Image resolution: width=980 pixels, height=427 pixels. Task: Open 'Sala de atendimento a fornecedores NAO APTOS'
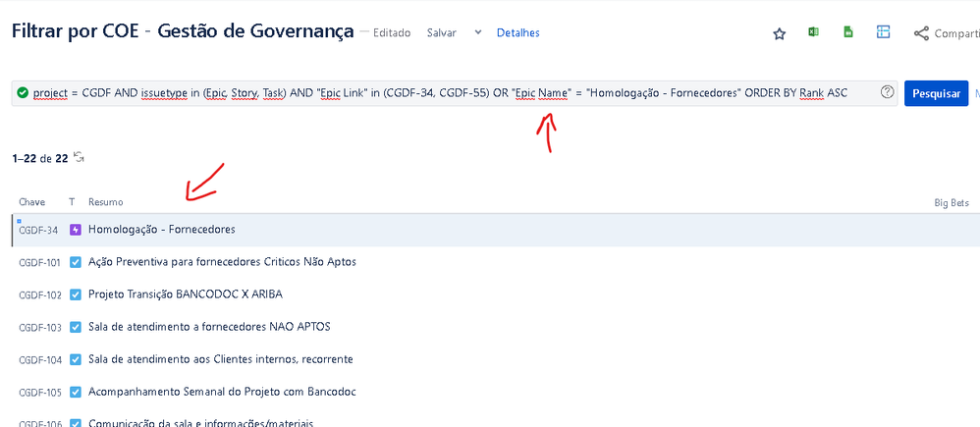[x=209, y=327]
